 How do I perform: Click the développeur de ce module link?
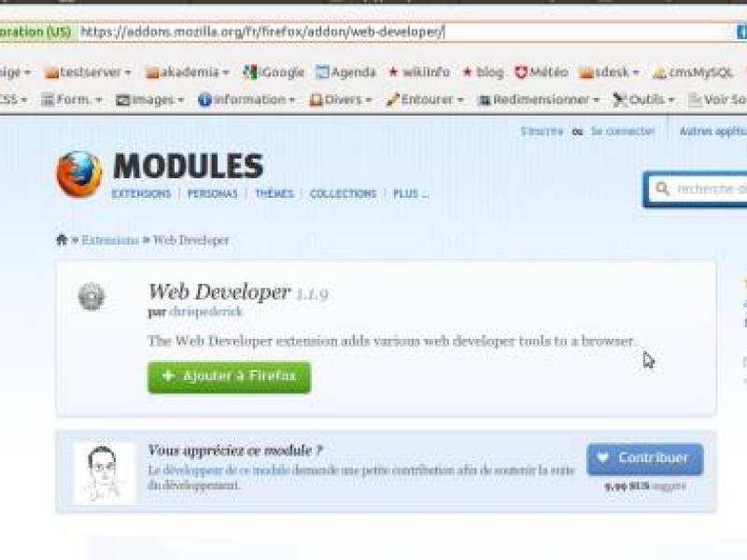[x=226, y=470]
